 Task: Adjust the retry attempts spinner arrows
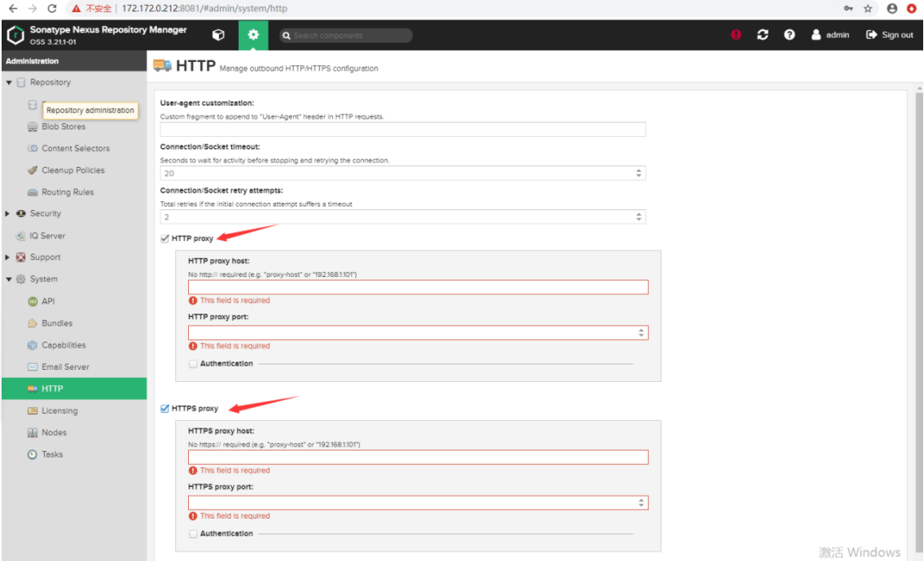click(x=639, y=217)
